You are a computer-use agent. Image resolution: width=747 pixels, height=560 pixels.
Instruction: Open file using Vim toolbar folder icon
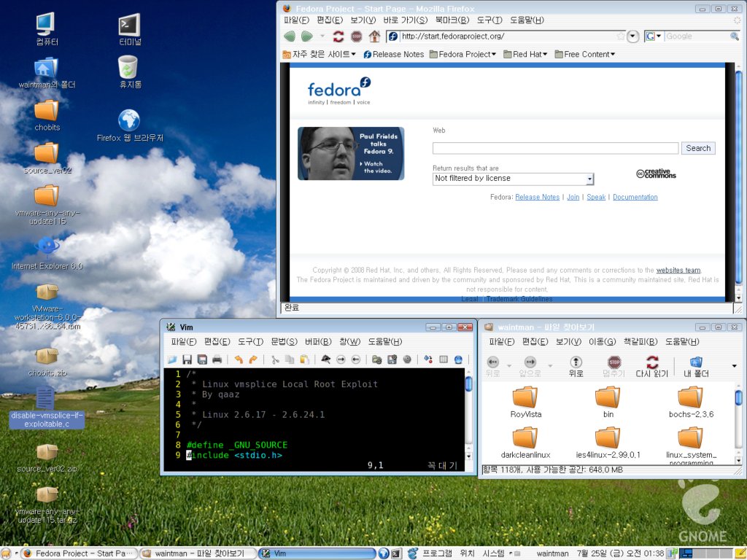(x=172, y=359)
